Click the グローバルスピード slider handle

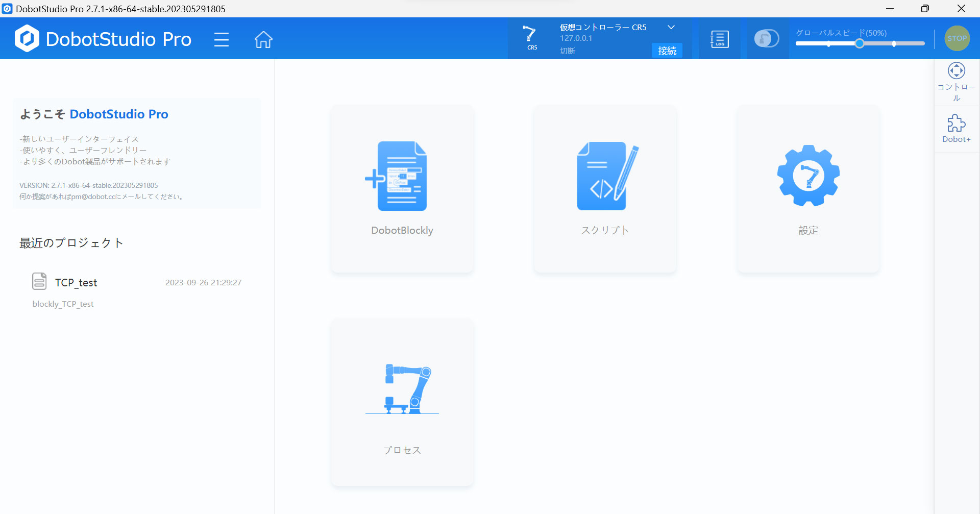click(860, 44)
